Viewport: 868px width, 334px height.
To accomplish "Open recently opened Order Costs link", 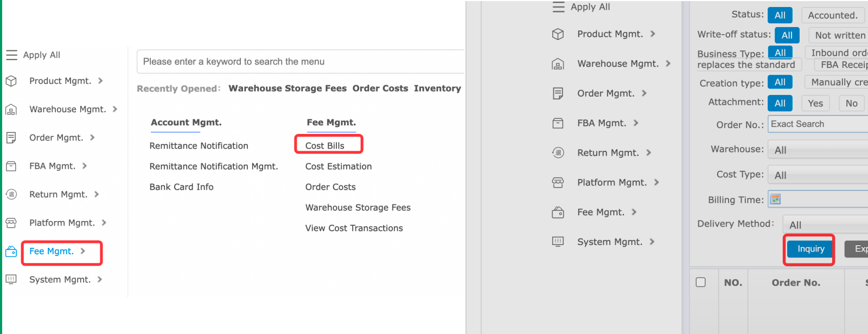I will coord(380,88).
